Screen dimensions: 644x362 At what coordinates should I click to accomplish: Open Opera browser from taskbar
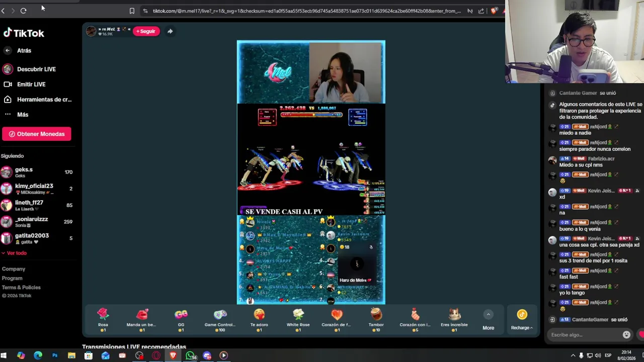tap(156, 355)
